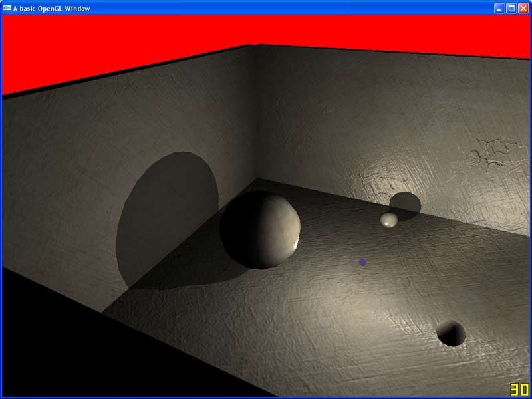The height and width of the screenshot is (399, 532).
Task: Maximize the basic OpenGL window
Action: click(x=511, y=8)
